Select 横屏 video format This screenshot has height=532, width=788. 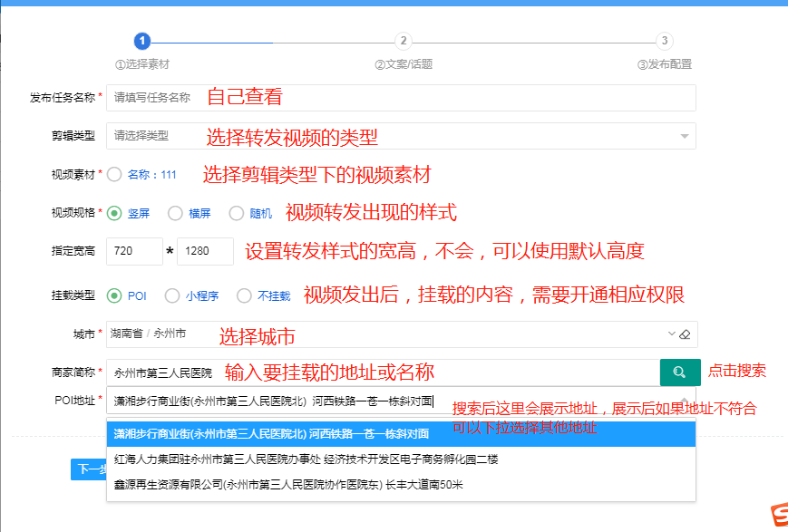click(x=175, y=213)
